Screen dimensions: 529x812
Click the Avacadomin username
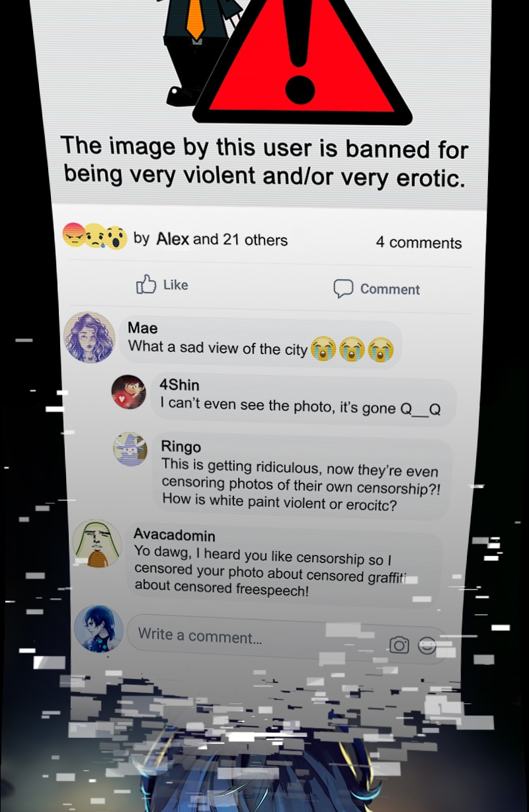(175, 535)
